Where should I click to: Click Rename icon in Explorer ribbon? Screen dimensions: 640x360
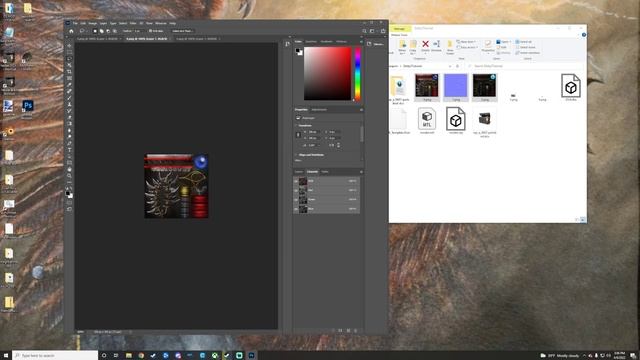point(436,44)
